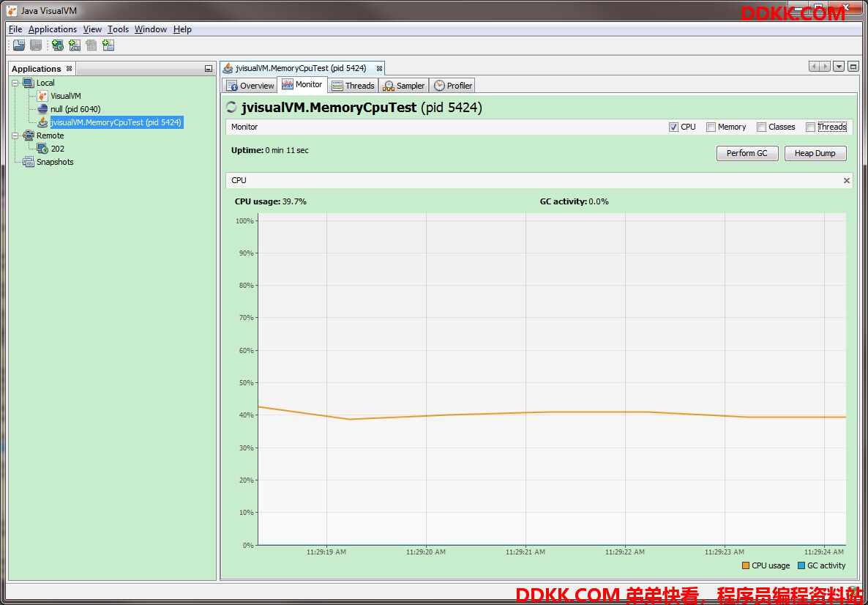The height and width of the screenshot is (605, 868).
Task: Open the Tools menu
Action: 118,29
